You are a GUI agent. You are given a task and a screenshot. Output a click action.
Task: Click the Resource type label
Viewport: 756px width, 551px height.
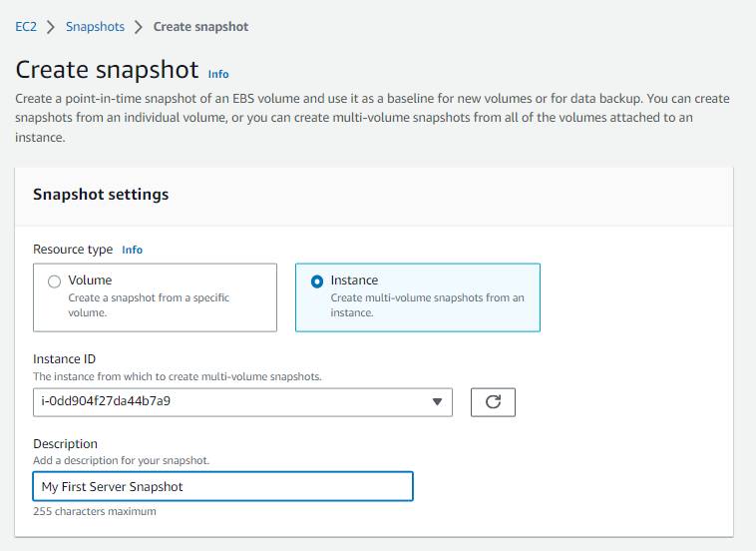click(73, 250)
